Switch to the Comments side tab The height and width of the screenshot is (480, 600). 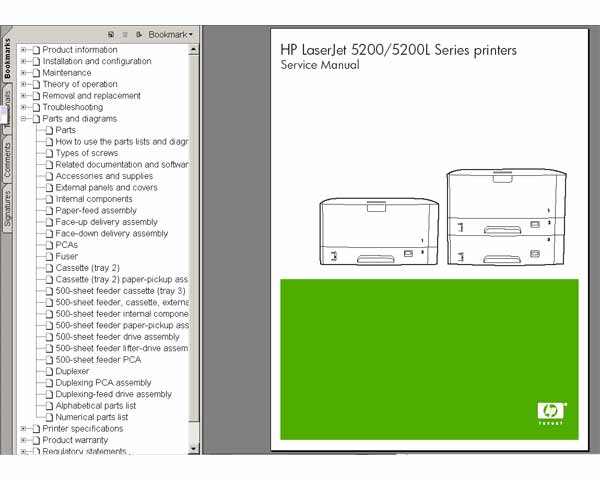click(x=7, y=160)
